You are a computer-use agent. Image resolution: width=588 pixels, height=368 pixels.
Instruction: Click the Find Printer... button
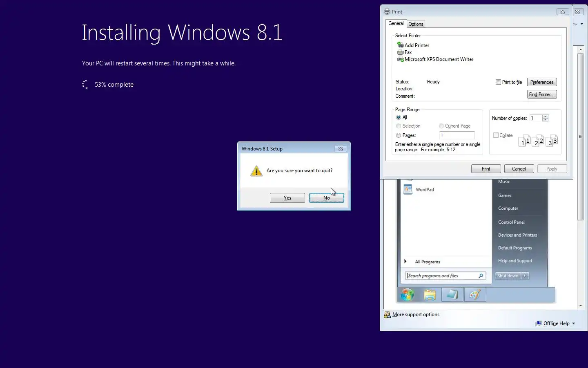coord(542,94)
